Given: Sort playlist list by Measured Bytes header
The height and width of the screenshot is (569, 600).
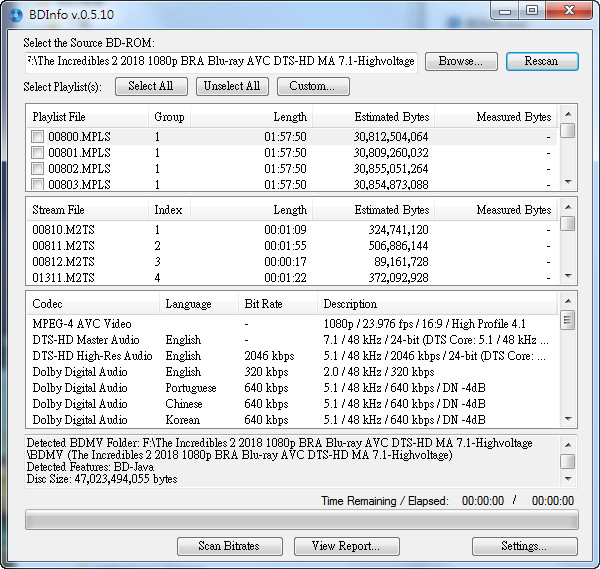Looking at the screenshot, I should coord(496,117).
